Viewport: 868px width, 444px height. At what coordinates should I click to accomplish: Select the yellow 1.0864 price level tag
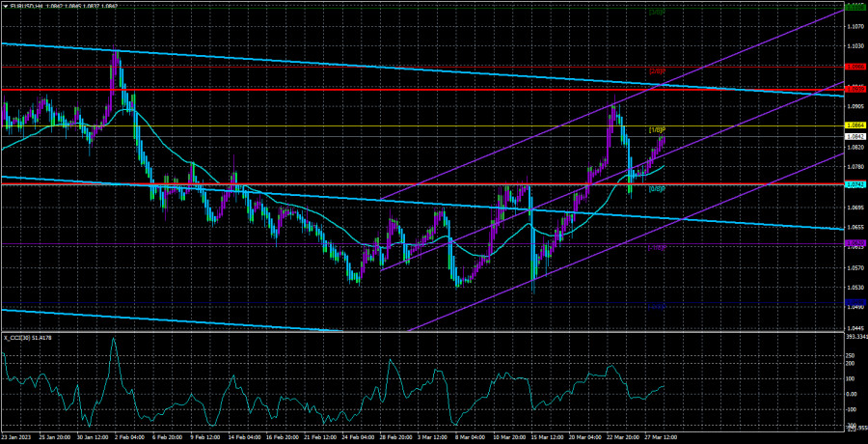(855, 126)
